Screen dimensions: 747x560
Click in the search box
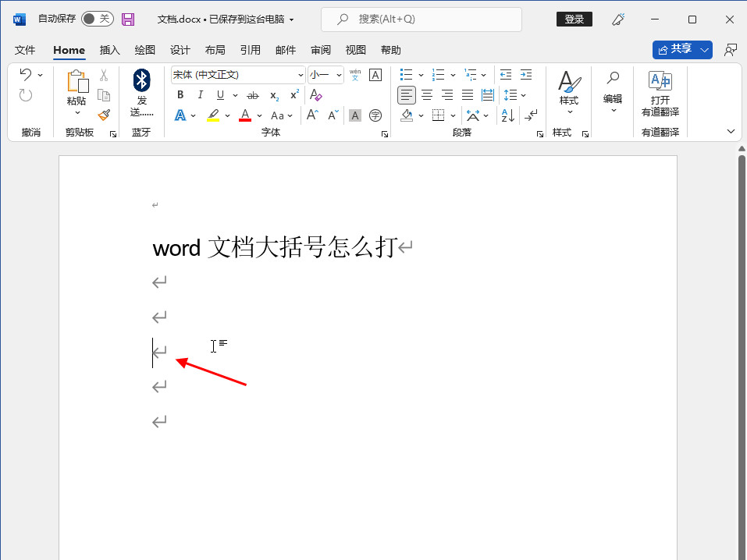click(x=422, y=19)
